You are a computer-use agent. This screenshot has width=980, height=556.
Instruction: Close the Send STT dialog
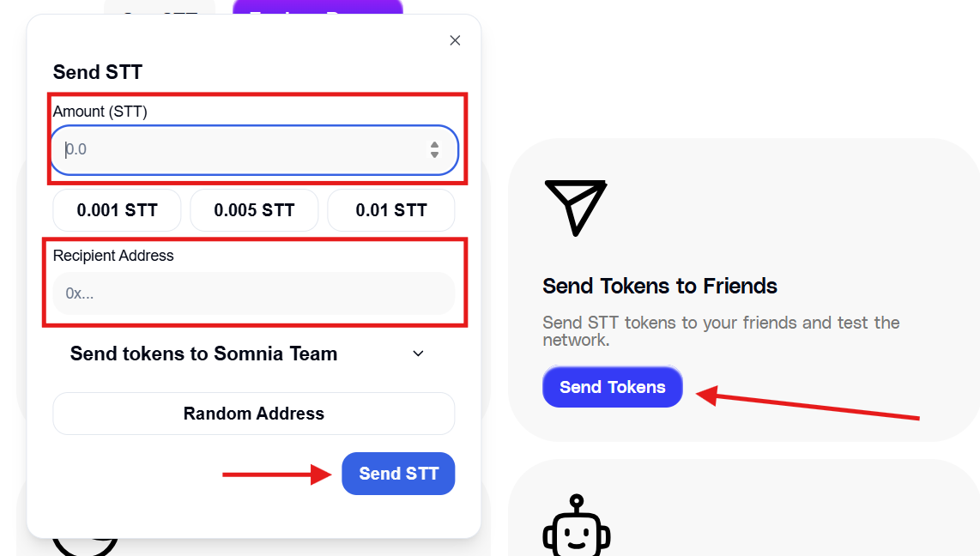455,40
